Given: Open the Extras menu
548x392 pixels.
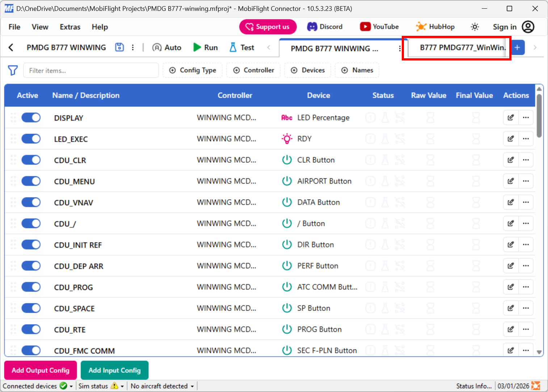Looking at the screenshot, I should point(69,27).
